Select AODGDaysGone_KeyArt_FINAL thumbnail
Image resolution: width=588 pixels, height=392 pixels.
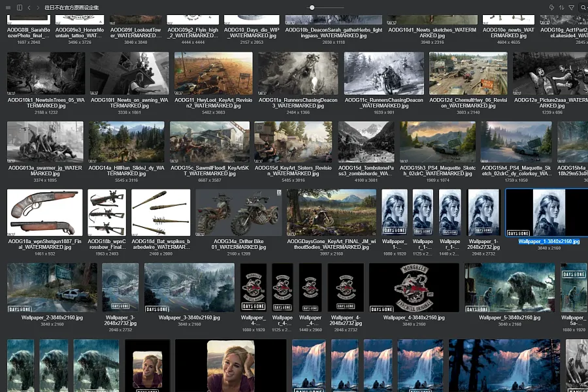tap(331, 212)
